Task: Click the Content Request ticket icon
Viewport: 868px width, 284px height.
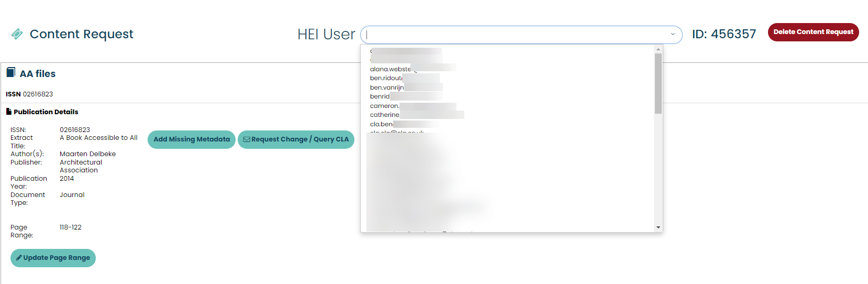Action: [17, 34]
